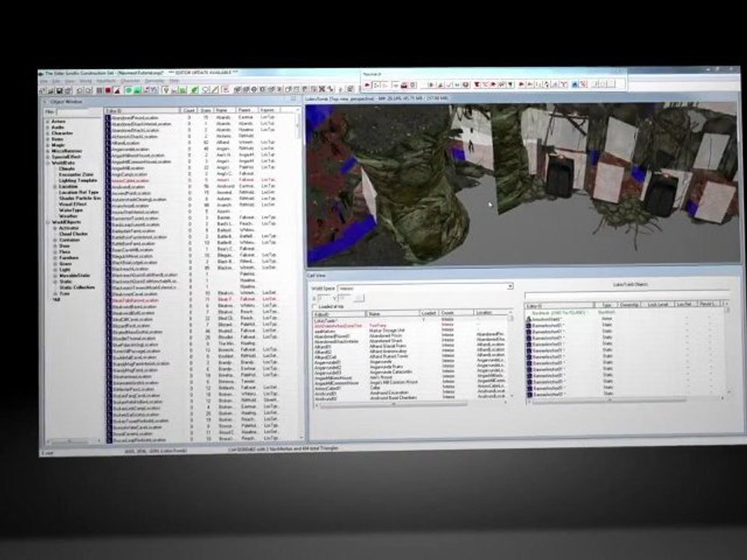Expand the Actors tree node
This screenshot has width=747, height=560.
[47, 121]
